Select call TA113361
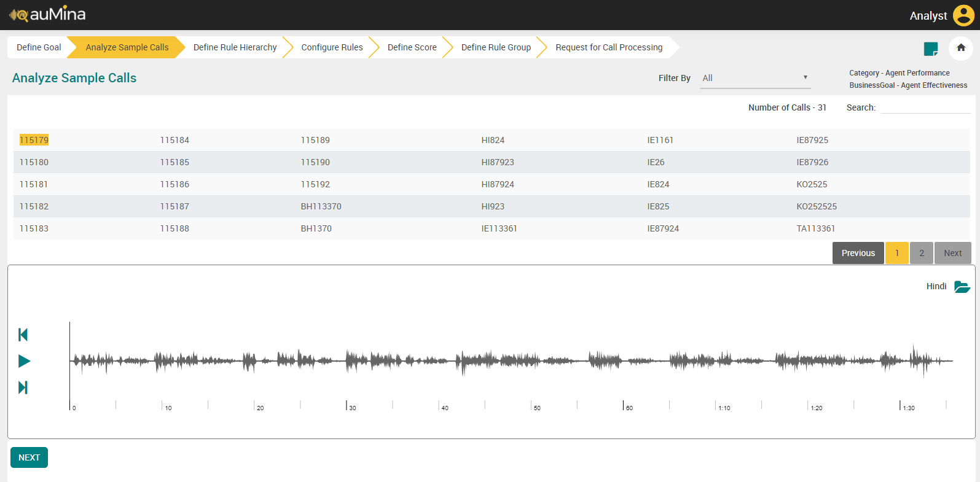This screenshot has height=482, width=980. pos(816,228)
